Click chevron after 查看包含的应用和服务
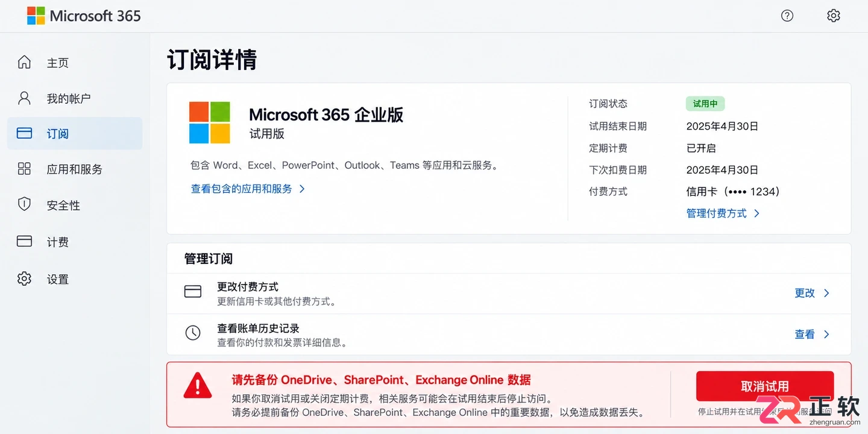The height and width of the screenshot is (434, 868). pos(302,189)
